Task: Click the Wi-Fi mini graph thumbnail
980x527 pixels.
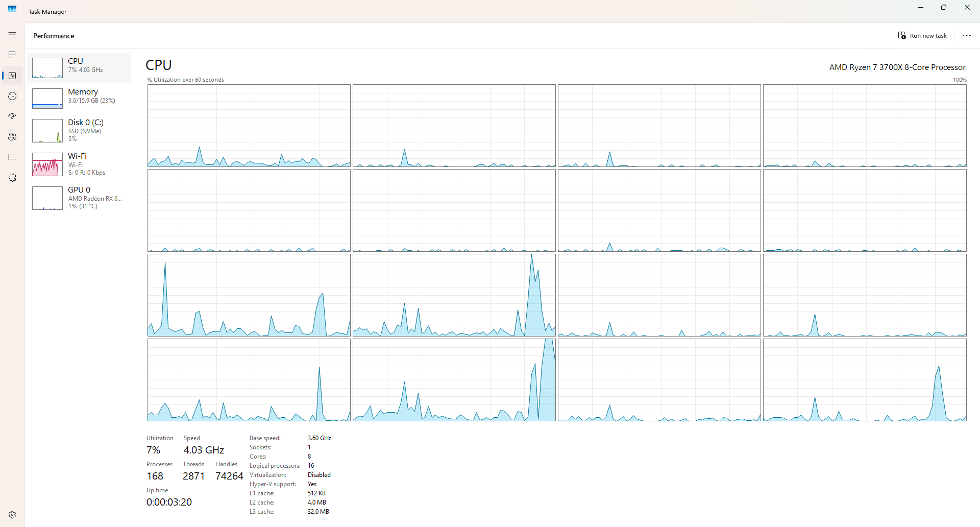Action: [x=47, y=164]
